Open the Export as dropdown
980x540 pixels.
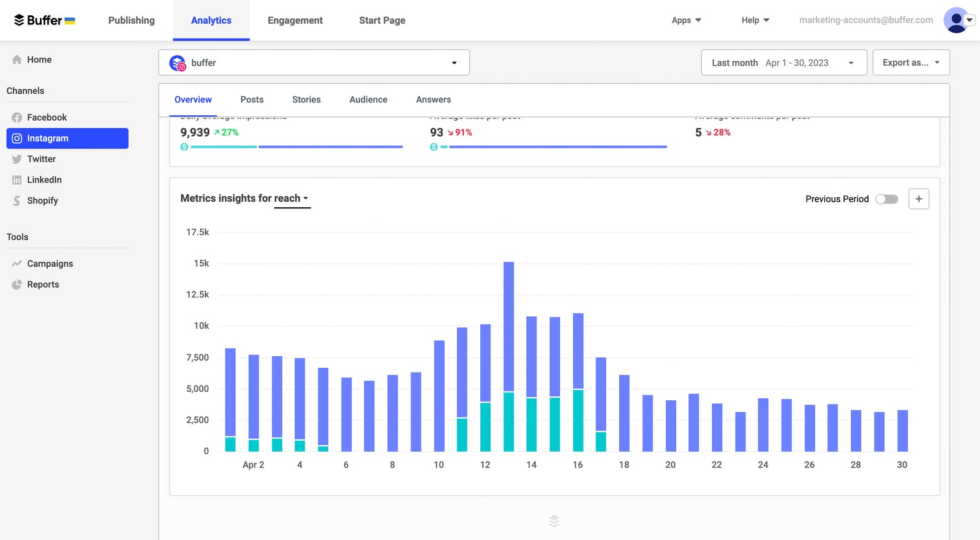(911, 63)
